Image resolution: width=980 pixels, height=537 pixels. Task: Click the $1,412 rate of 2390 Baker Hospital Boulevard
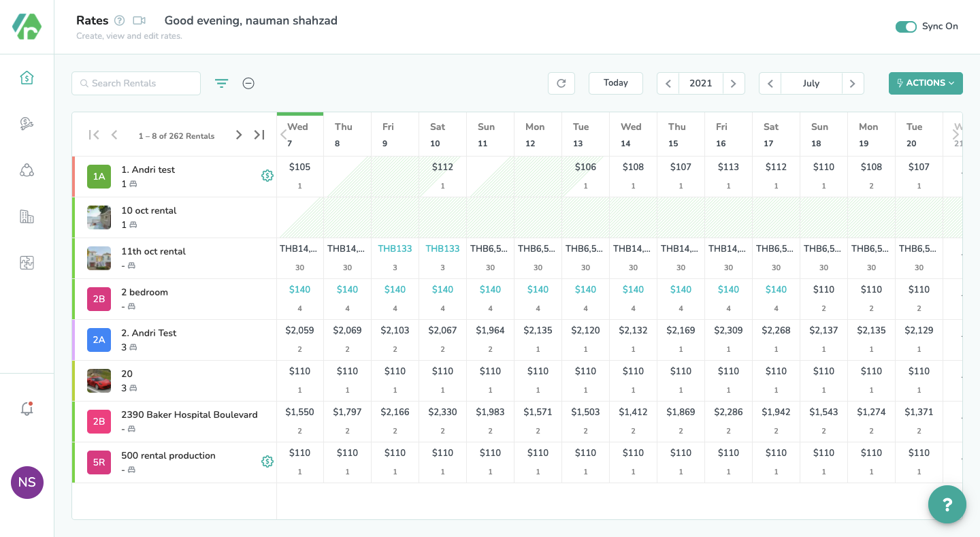point(633,412)
